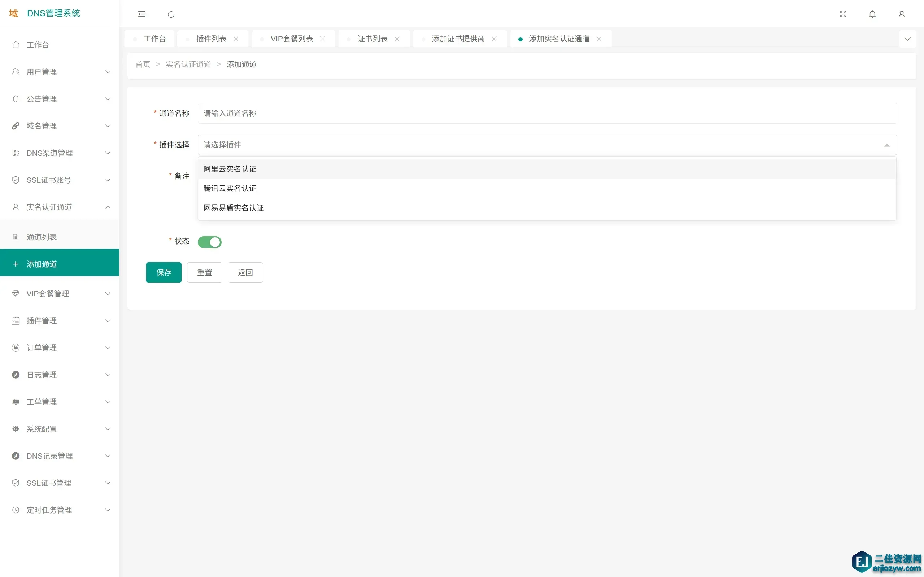Open 通道列表 in the sidebar
924x577 pixels.
pyautogui.click(x=42, y=237)
